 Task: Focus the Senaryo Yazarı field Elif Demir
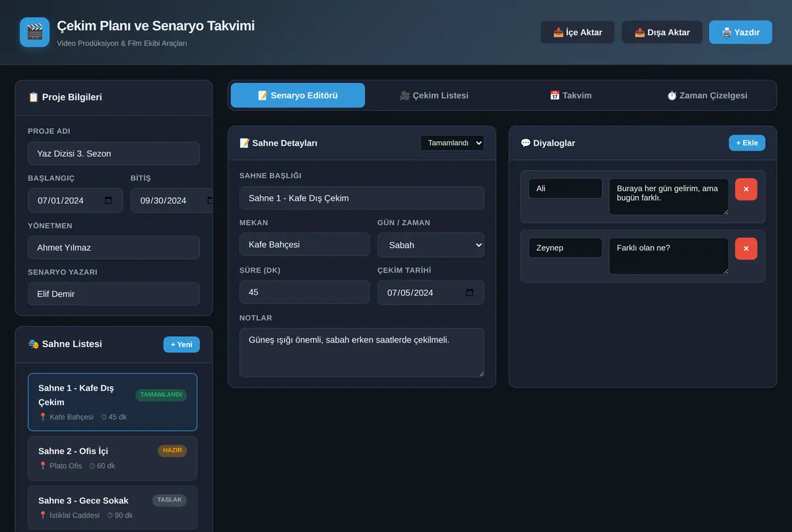[114, 294]
